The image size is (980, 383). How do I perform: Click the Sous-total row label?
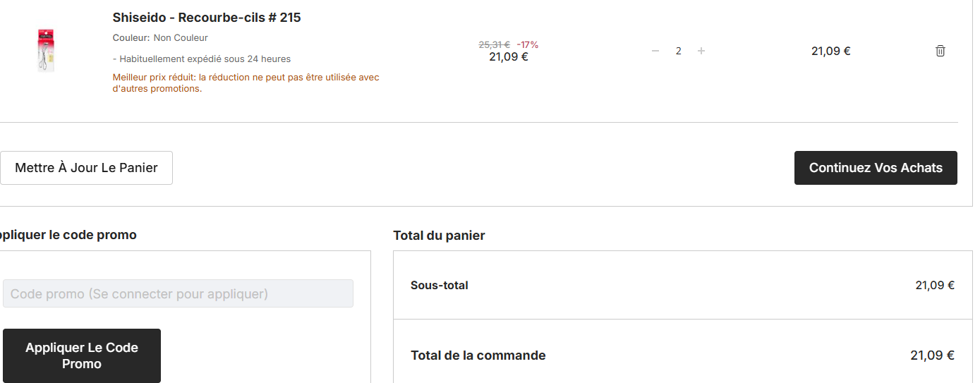click(440, 285)
